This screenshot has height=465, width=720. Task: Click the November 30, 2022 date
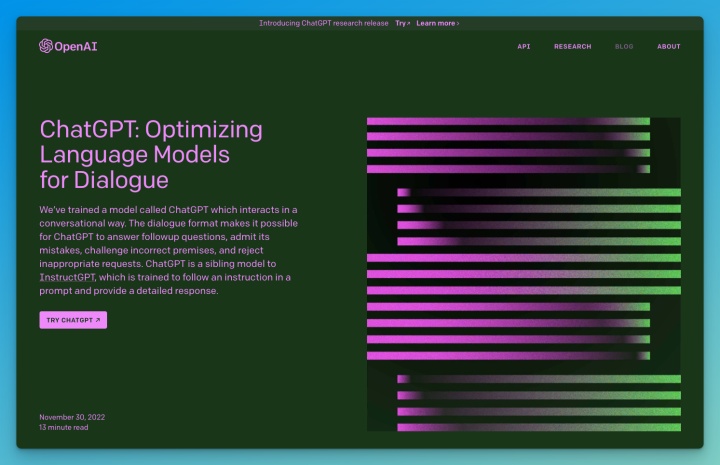click(x=72, y=417)
